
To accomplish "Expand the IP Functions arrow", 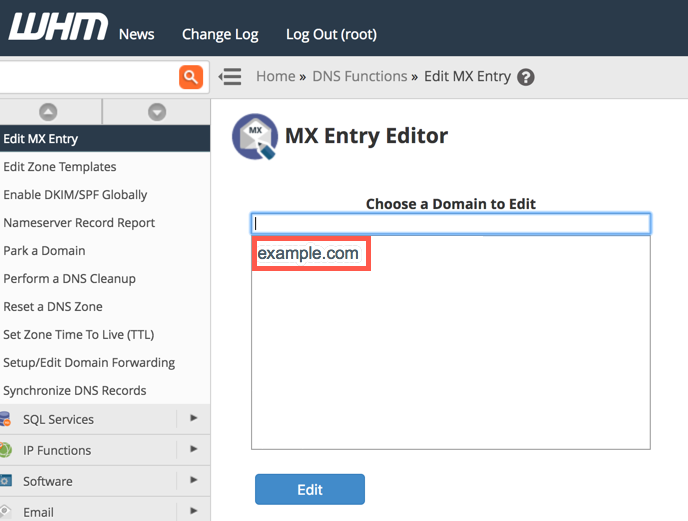I will point(194,449).
